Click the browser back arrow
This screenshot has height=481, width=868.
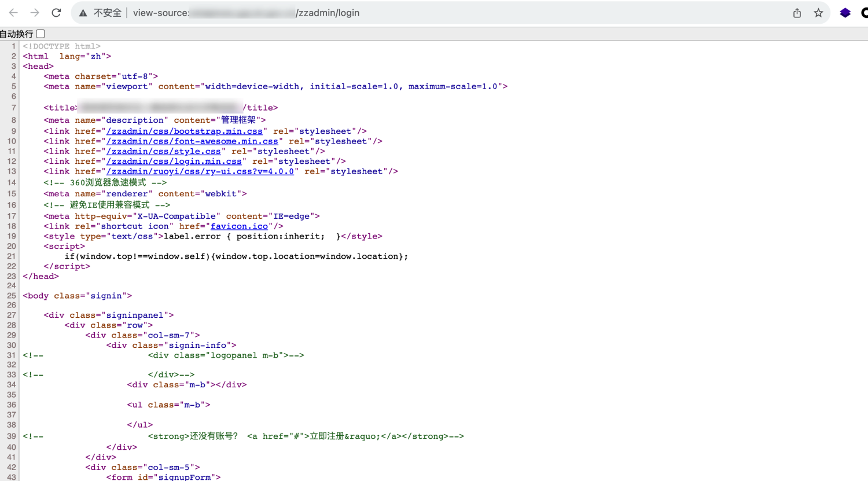pos(13,13)
